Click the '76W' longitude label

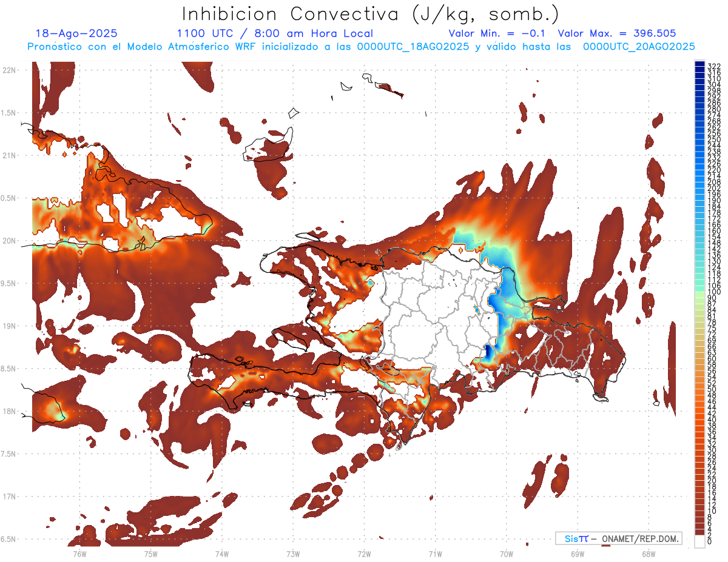coord(79,554)
